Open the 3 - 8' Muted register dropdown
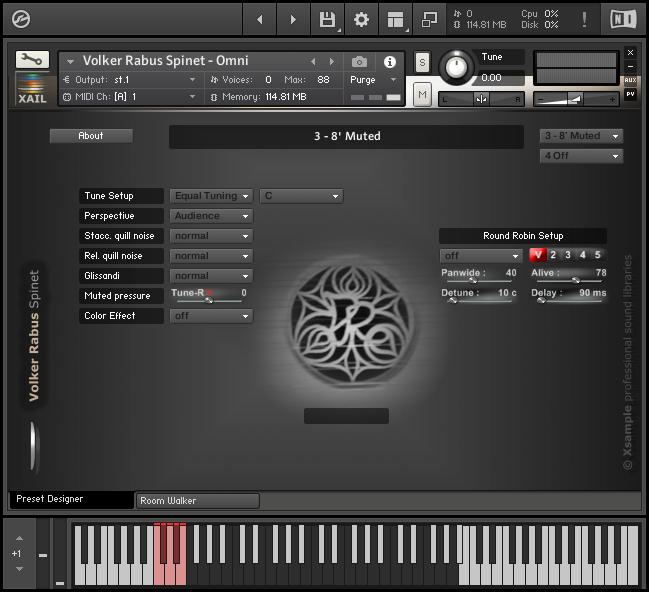The width and height of the screenshot is (649, 592). (x=581, y=136)
